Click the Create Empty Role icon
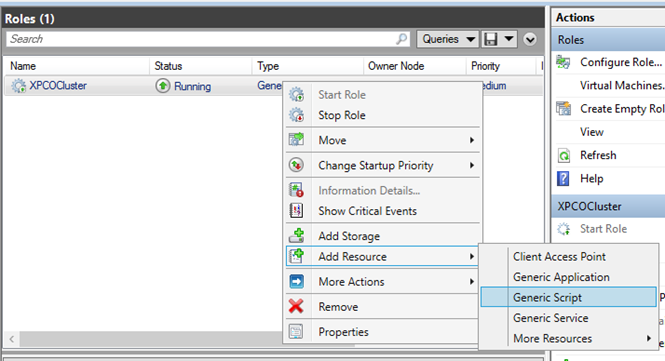 pos(563,109)
